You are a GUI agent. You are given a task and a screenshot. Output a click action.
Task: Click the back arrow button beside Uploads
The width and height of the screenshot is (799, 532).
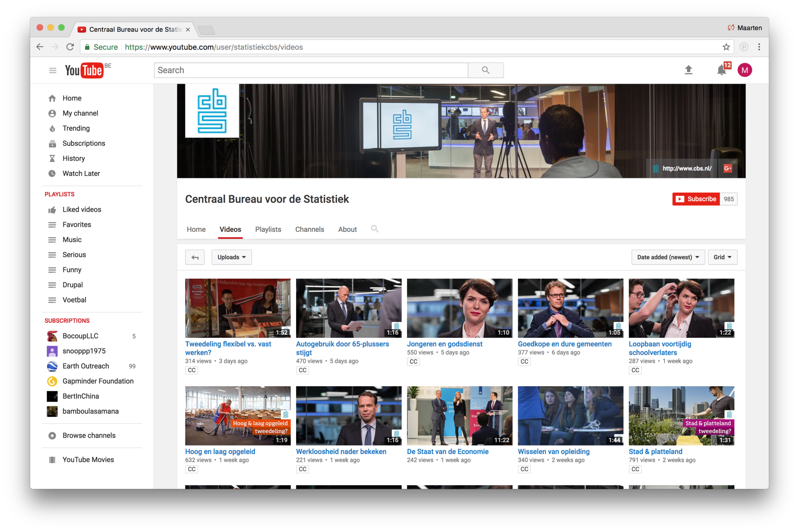tap(195, 257)
